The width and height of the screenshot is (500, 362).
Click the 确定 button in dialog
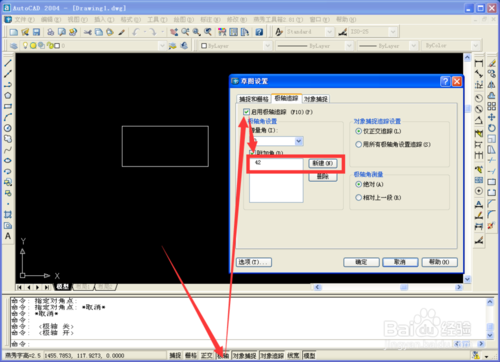click(361, 262)
